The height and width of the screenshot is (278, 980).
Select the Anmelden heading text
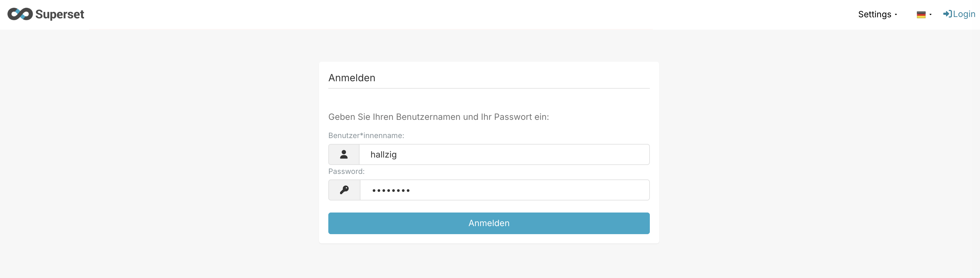(x=352, y=78)
